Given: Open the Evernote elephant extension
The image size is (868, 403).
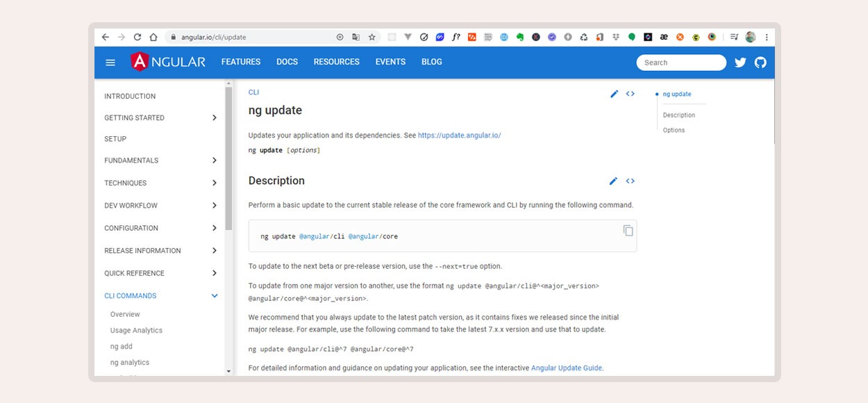Looking at the screenshot, I should click(x=520, y=37).
